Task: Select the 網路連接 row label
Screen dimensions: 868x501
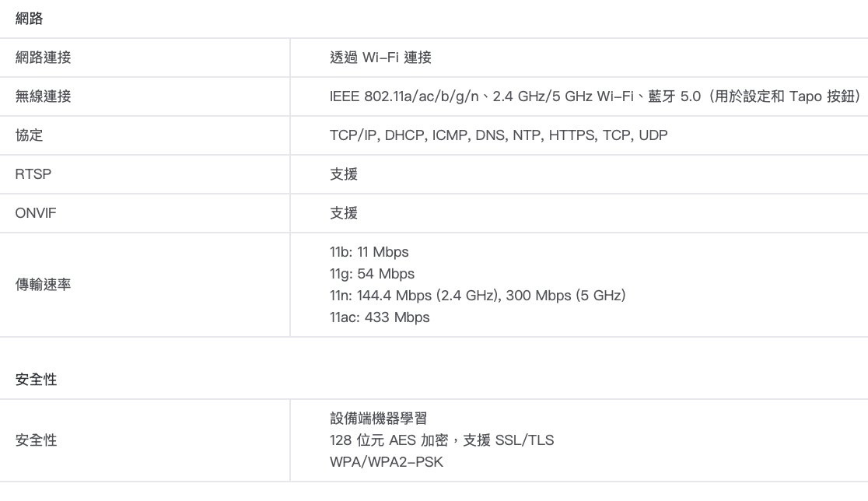Action: (x=44, y=58)
